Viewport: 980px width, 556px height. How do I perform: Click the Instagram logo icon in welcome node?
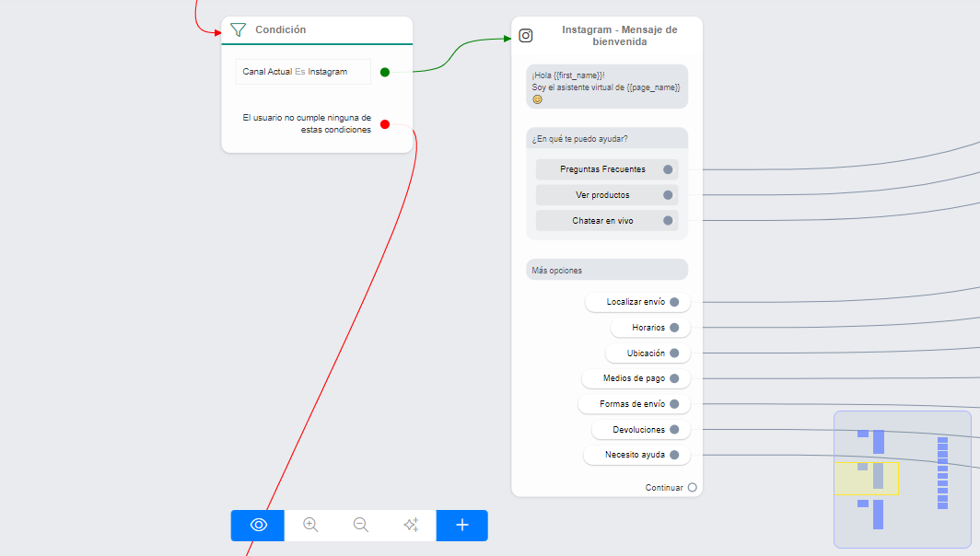click(526, 36)
